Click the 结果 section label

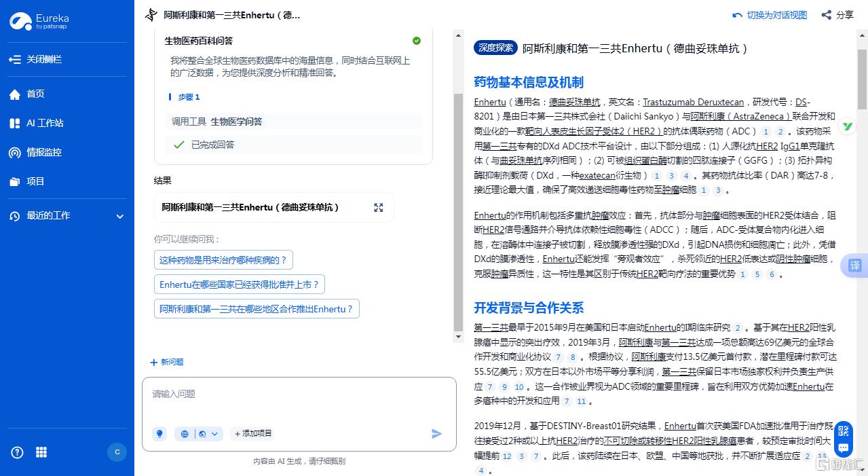tap(163, 181)
